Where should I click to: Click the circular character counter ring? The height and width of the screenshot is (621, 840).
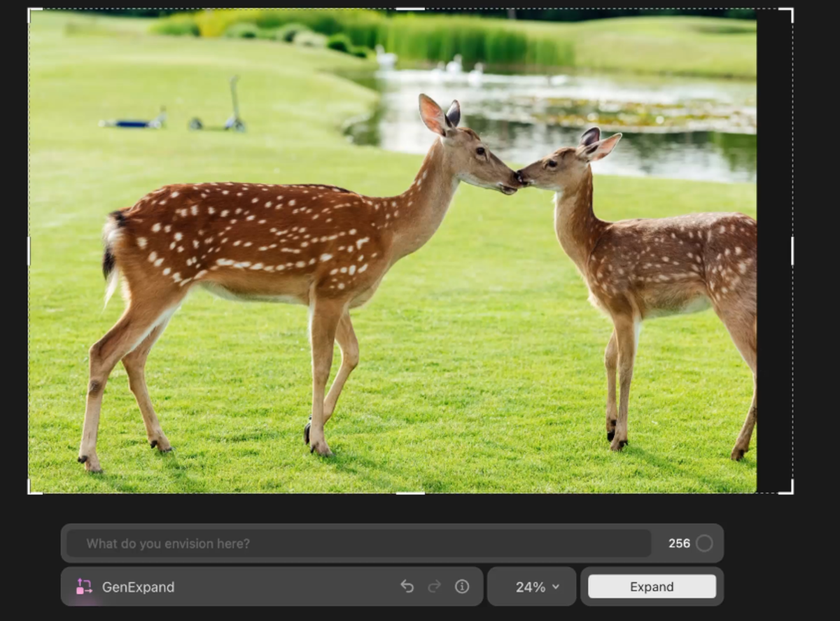pyautogui.click(x=706, y=543)
